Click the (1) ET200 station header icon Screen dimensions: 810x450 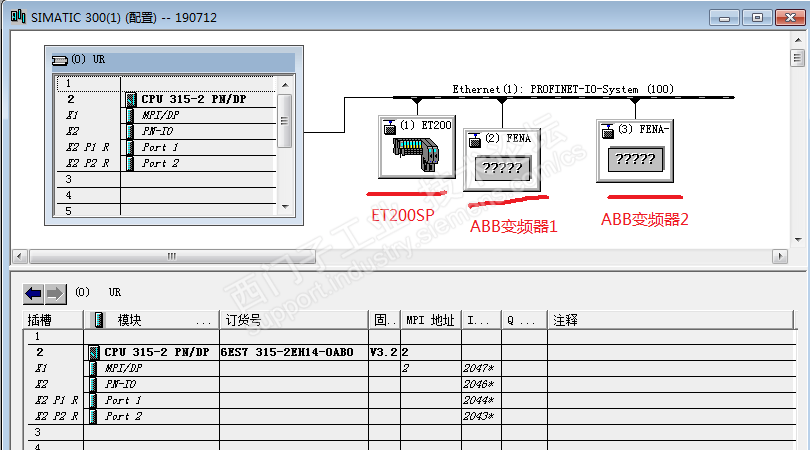coord(390,127)
